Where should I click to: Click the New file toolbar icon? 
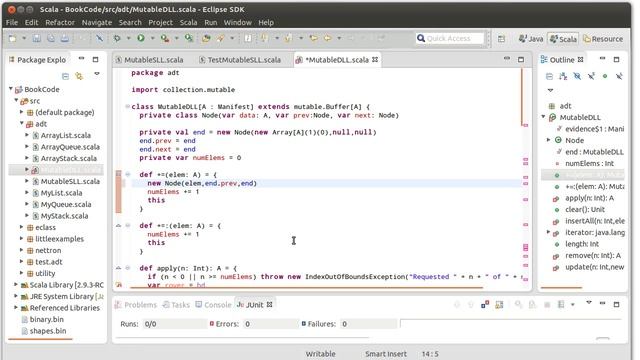[x=13, y=38]
